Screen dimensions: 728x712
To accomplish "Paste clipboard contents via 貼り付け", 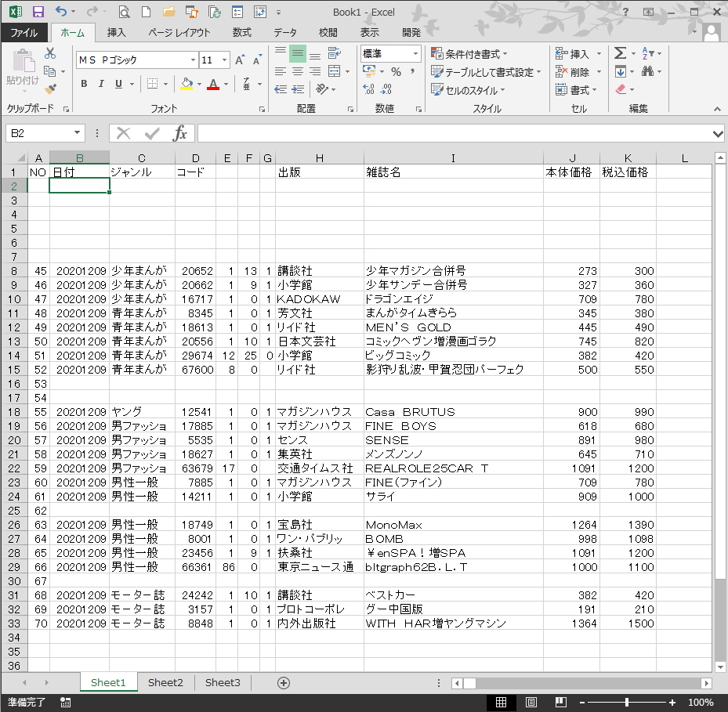I will tap(22, 69).
